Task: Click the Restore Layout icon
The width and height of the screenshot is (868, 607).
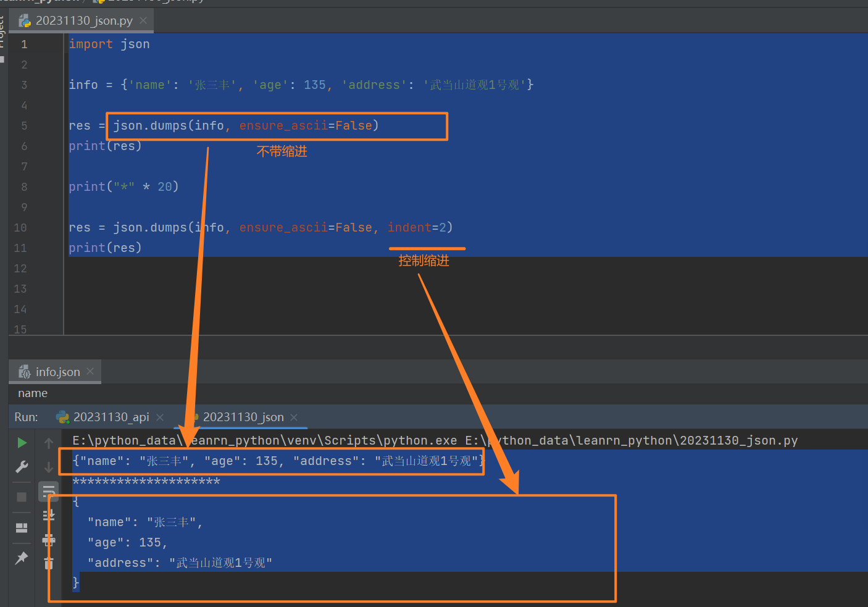Action: pos(22,527)
